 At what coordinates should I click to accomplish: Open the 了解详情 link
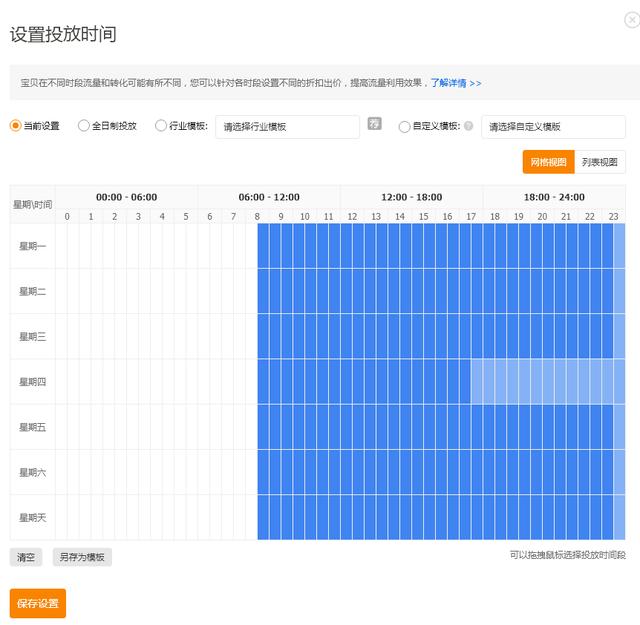[x=456, y=83]
